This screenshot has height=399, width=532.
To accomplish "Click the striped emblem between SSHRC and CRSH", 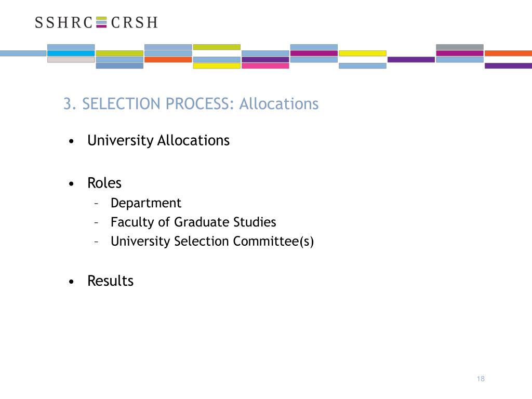I will [x=101, y=22].
